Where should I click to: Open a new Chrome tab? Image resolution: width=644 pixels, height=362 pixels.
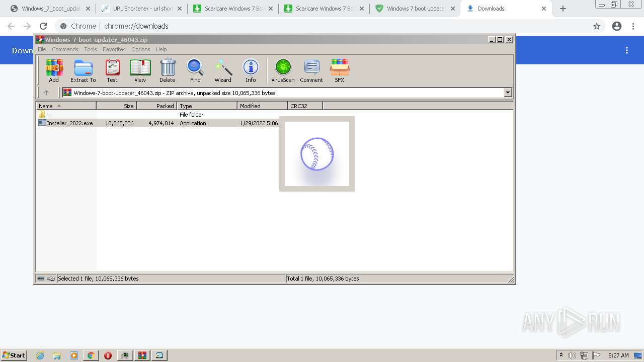563,9
